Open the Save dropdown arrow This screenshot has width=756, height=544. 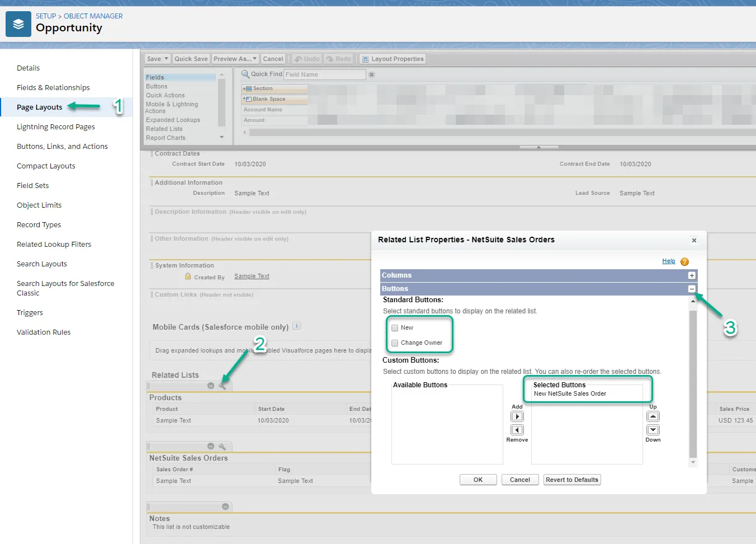(166, 59)
